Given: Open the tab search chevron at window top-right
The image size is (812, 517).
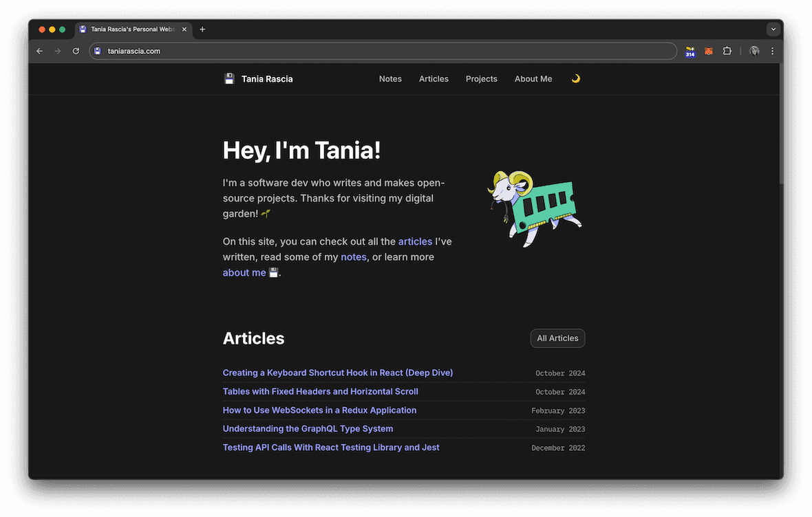Looking at the screenshot, I should (773, 29).
